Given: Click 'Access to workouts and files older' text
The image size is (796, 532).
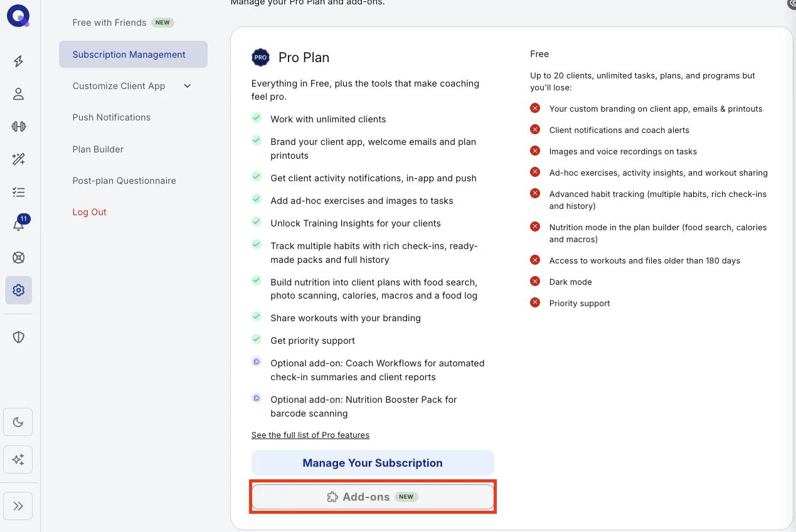Looking at the screenshot, I should (645, 261).
